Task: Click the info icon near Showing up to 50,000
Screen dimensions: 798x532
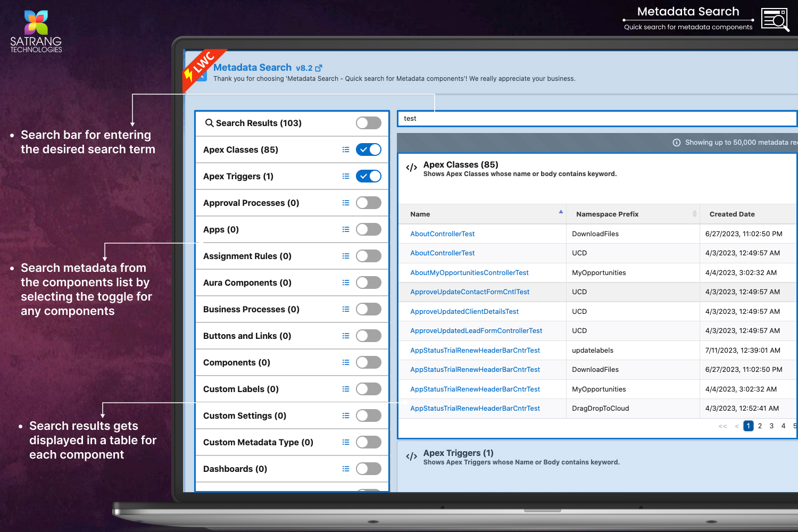Action: (x=677, y=143)
